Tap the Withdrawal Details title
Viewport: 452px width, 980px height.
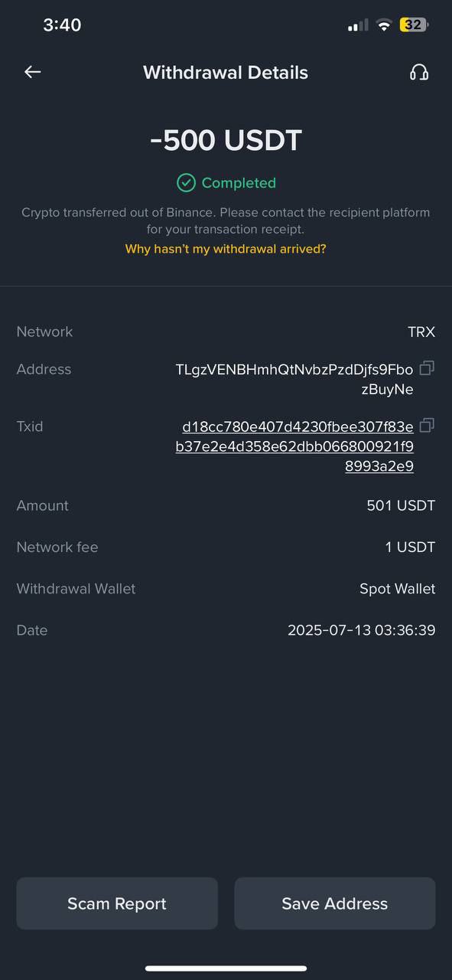tap(226, 73)
